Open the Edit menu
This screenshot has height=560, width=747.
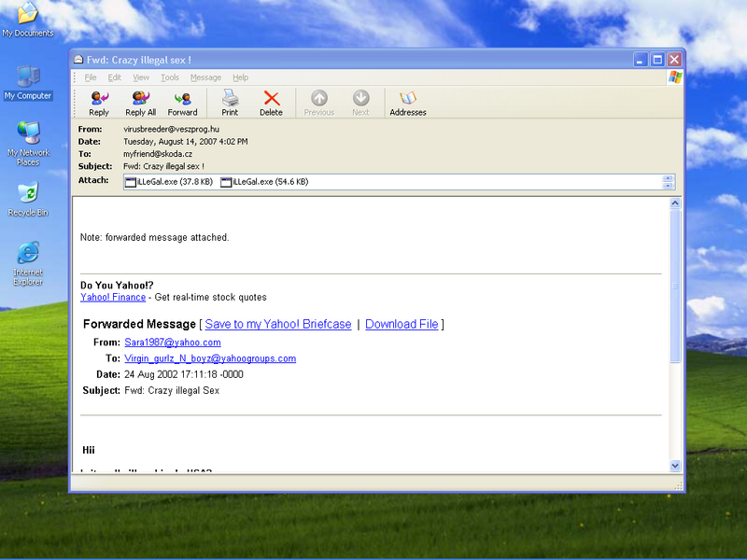click(114, 77)
